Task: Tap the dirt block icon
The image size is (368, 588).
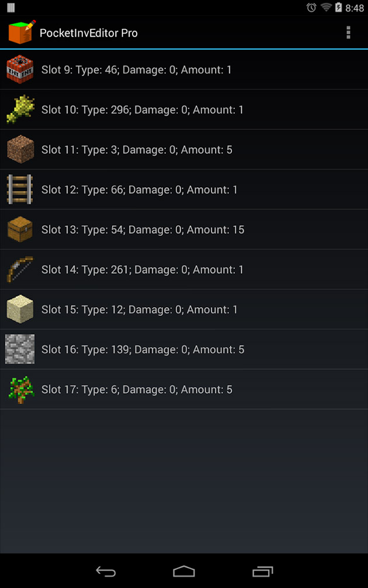Action: [20, 150]
